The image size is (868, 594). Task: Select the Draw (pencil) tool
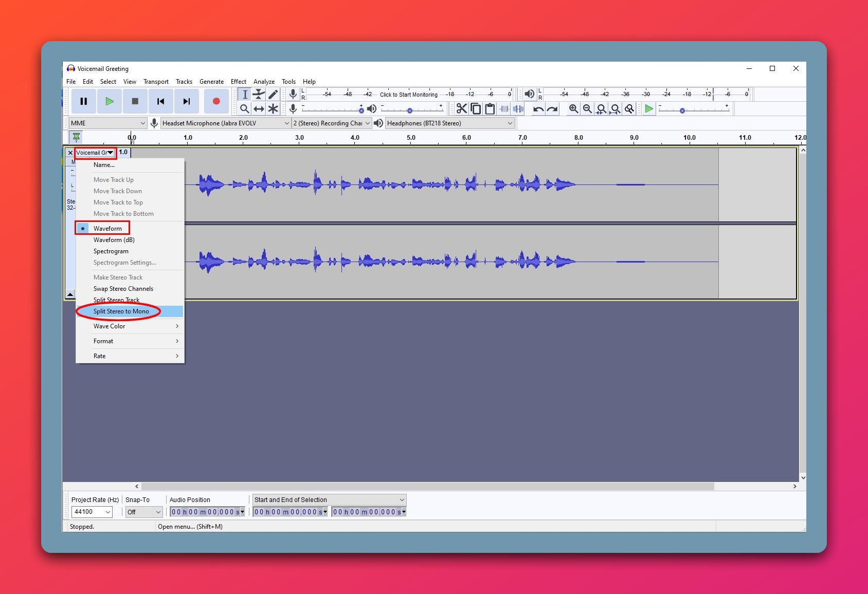pos(273,94)
